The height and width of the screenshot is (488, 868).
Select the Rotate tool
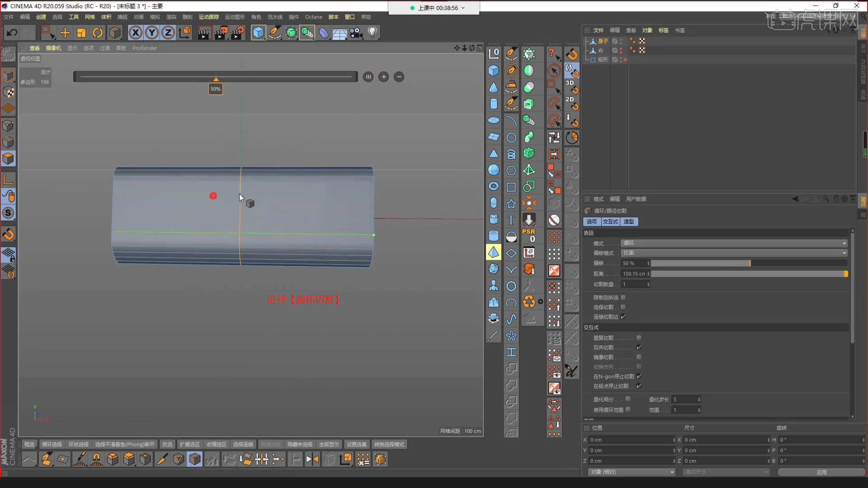pyautogui.click(x=98, y=33)
